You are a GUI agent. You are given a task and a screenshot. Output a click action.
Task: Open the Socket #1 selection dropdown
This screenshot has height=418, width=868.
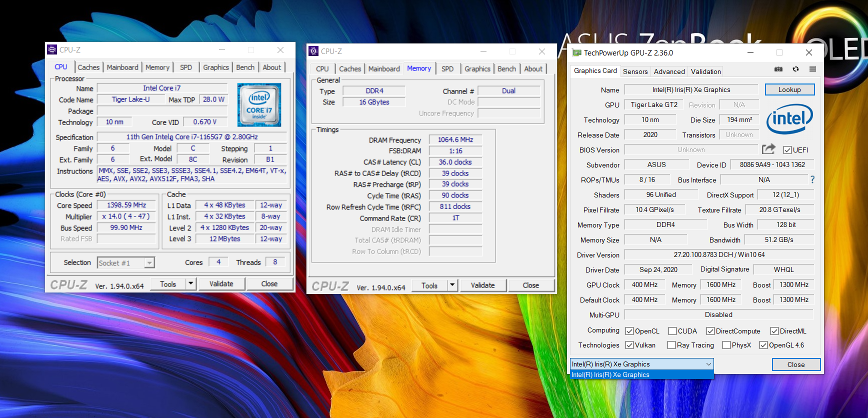[126, 262]
